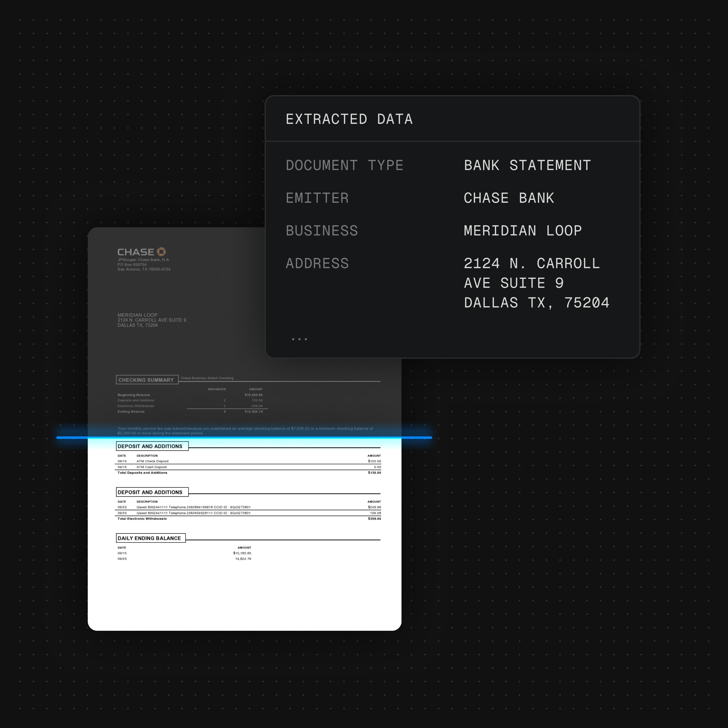
Task: Click the CHECKING SUMMARY section heading
Action: point(146,380)
